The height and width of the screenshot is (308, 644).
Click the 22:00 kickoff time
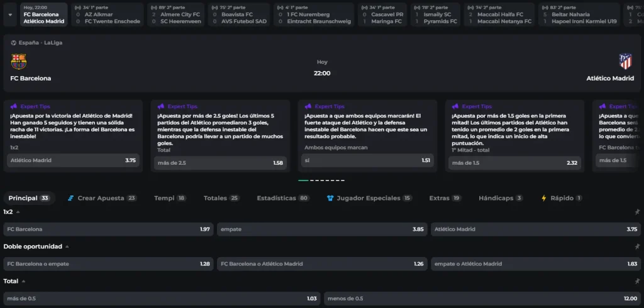(x=322, y=74)
